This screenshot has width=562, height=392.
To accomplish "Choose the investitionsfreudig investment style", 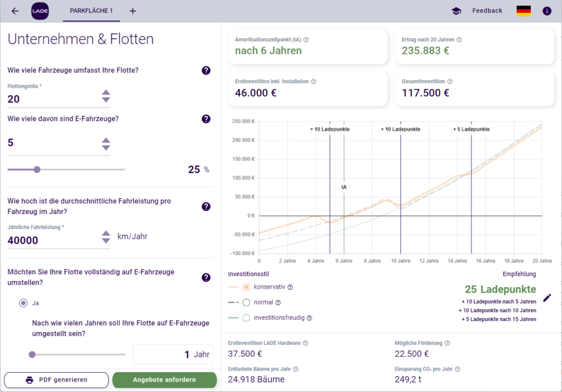I will pos(246,317).
